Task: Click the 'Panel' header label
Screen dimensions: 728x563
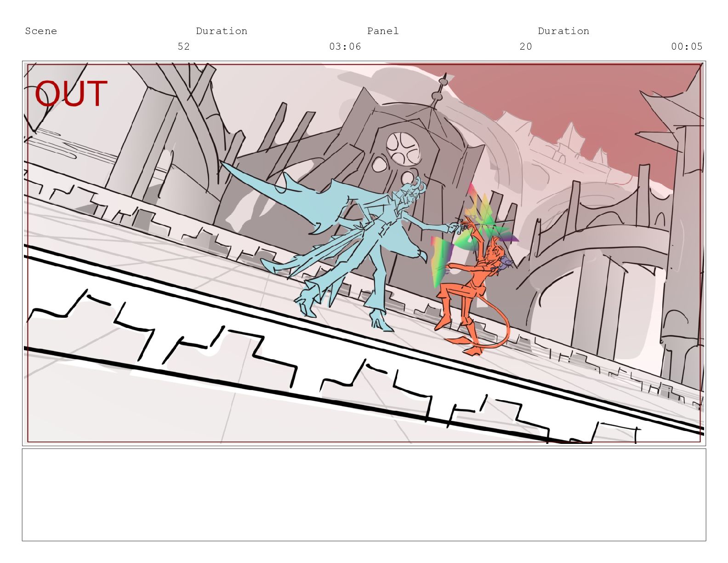Action: pos(383,31)
